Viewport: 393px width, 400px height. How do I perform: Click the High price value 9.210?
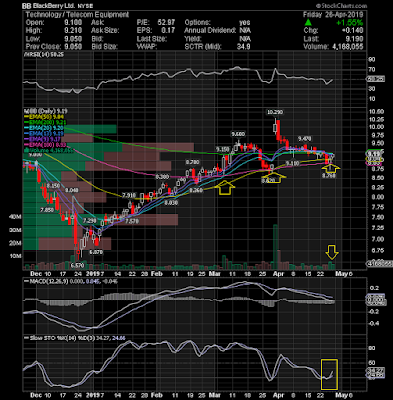tap(73, 31)
